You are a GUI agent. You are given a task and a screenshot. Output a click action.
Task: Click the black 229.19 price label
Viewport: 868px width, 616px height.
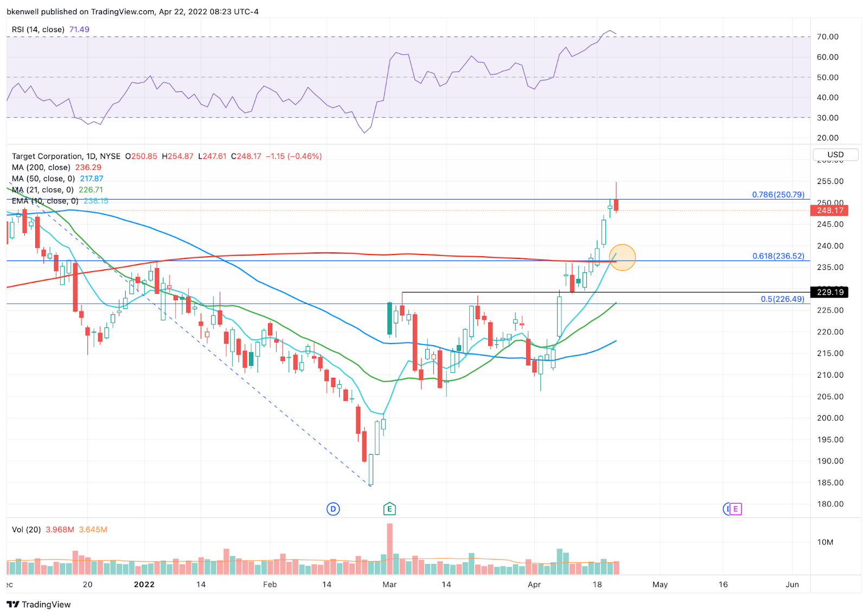829,293
